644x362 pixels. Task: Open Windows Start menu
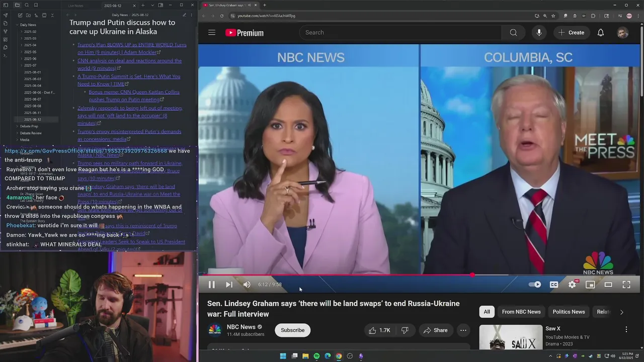coord(283,356)
